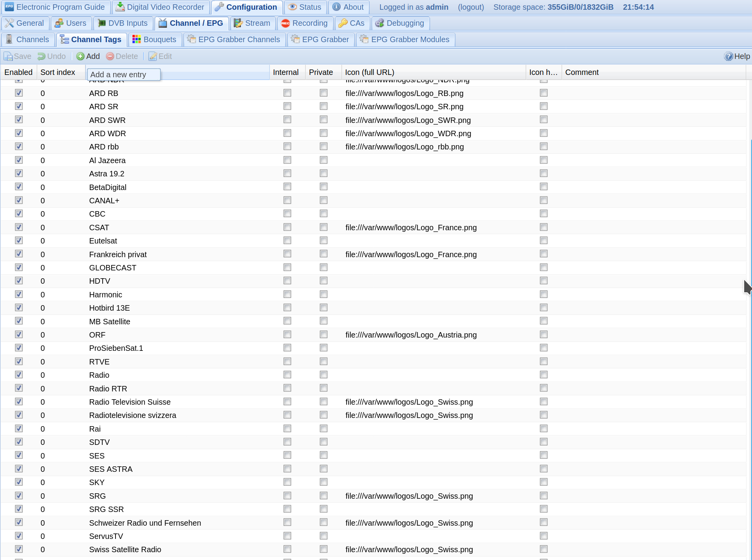Screen dimensions: 752x560
Task: Toggle Internal checkbox for ORF
Action: (x=287, y=334)
